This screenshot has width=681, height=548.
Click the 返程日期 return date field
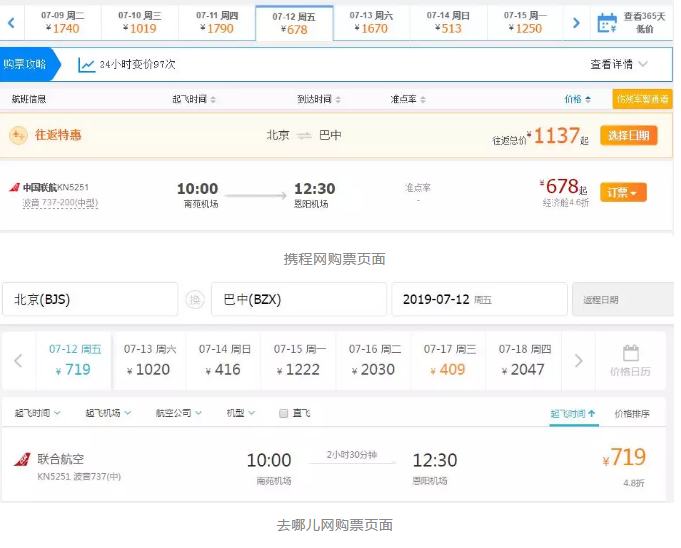click(x=622, y=299)
